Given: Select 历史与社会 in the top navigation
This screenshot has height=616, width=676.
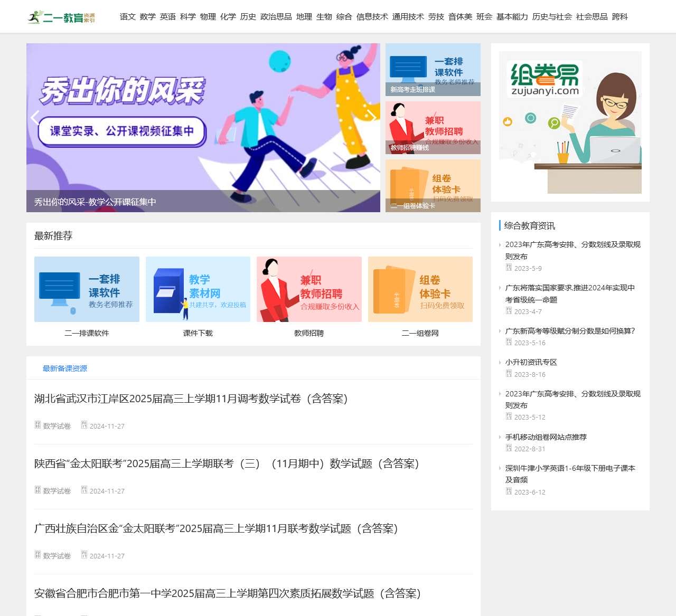Looking at the screenshot, I should tap(552, 17).
